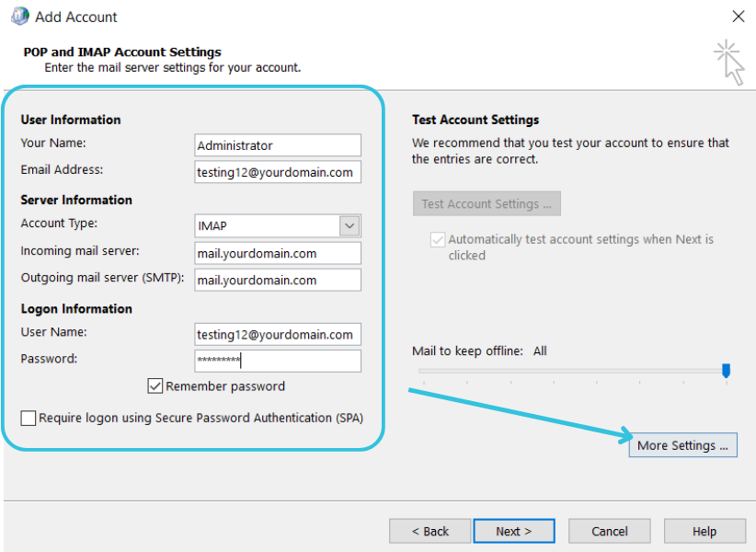The width and height of the screenshot is (756, 552).
Task: Select the Outgoing mail server (SMTP) field
Action: point(278,281)
